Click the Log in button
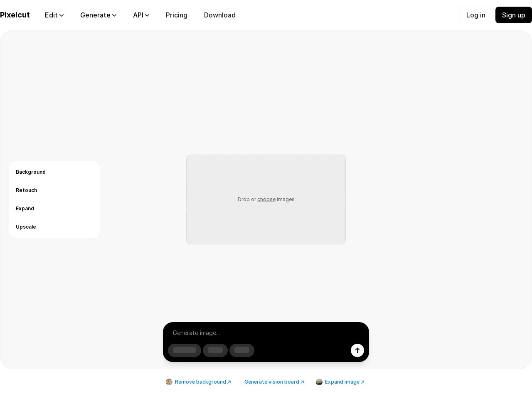This screenshot has width=532, height=399. (x=475, y=15)
